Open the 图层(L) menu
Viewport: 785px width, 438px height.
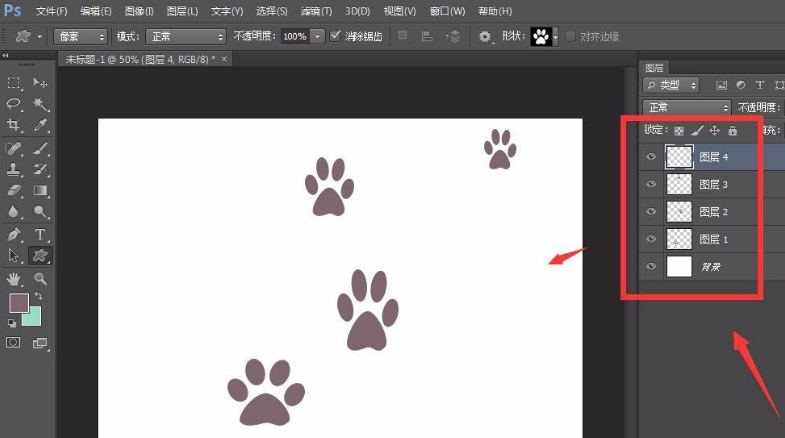pyautogui.click(x=181, y=11)
